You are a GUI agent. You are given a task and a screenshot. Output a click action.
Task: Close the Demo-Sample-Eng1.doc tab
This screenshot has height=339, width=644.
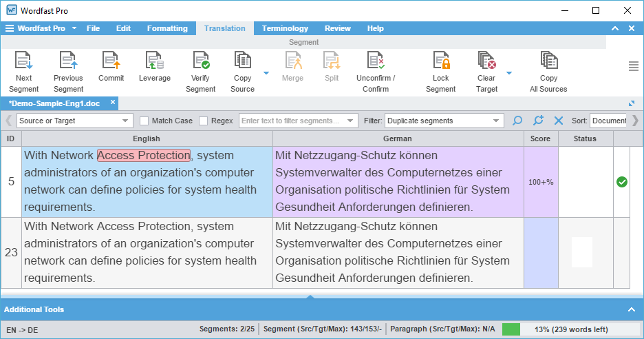click(113, 102)
